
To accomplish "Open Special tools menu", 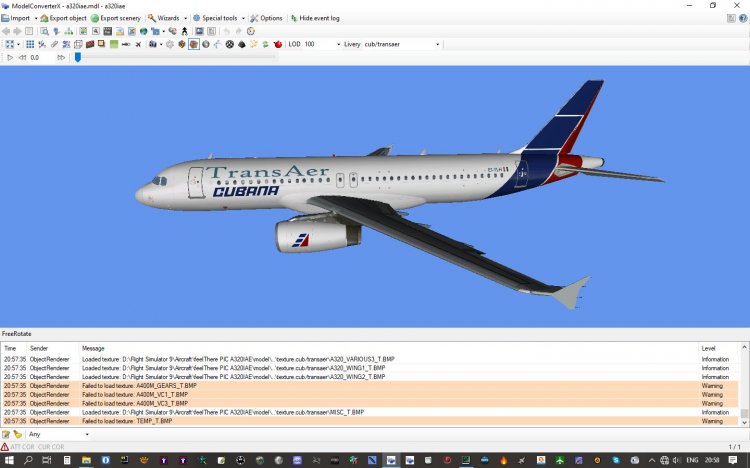I will point(215,18).
